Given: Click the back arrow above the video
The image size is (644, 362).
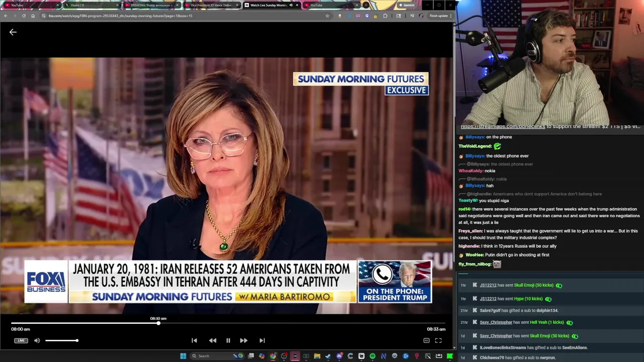Looking at the screenshot, I should [13, 32].
